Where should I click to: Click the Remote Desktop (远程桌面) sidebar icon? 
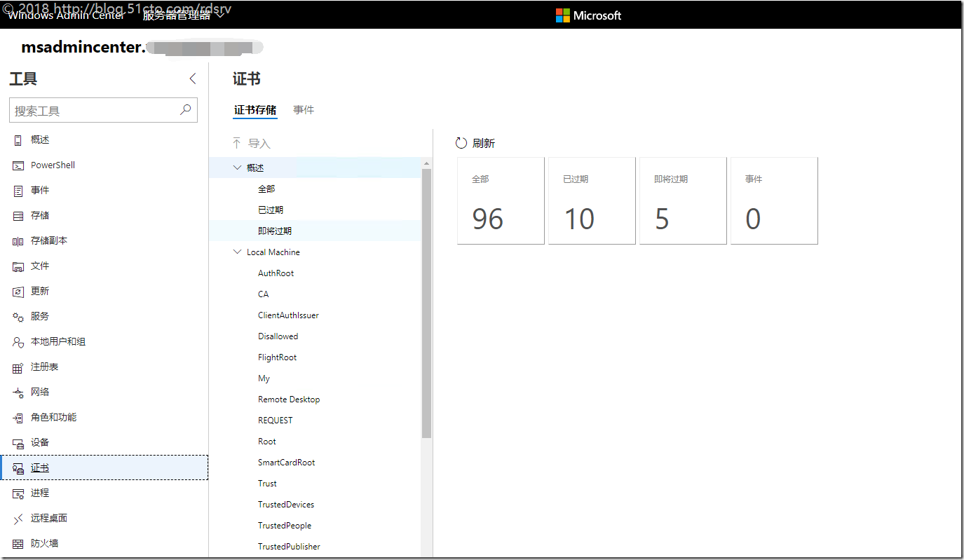[18, 519]
